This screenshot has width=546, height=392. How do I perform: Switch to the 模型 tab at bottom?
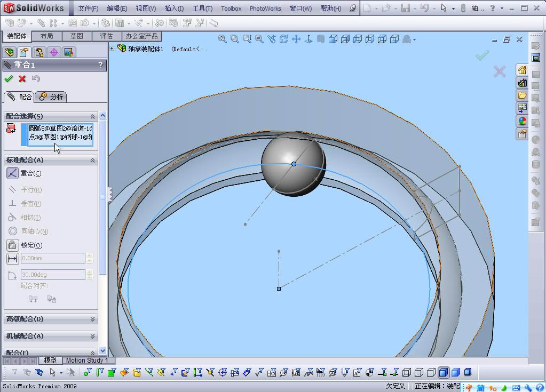coord(50,361)
